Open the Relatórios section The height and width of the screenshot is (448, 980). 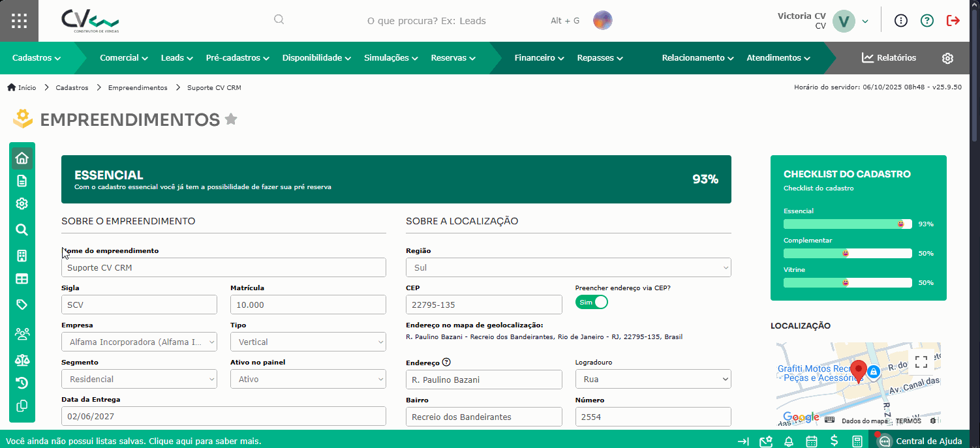tap(889, 58)
